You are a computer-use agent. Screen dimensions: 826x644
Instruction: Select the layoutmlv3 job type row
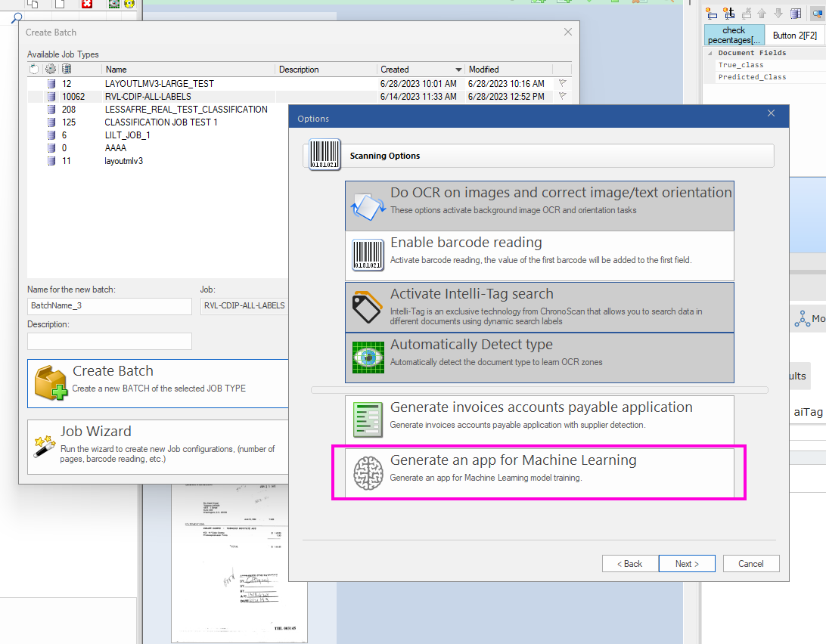pyautogui.click(x=158, y=161)
